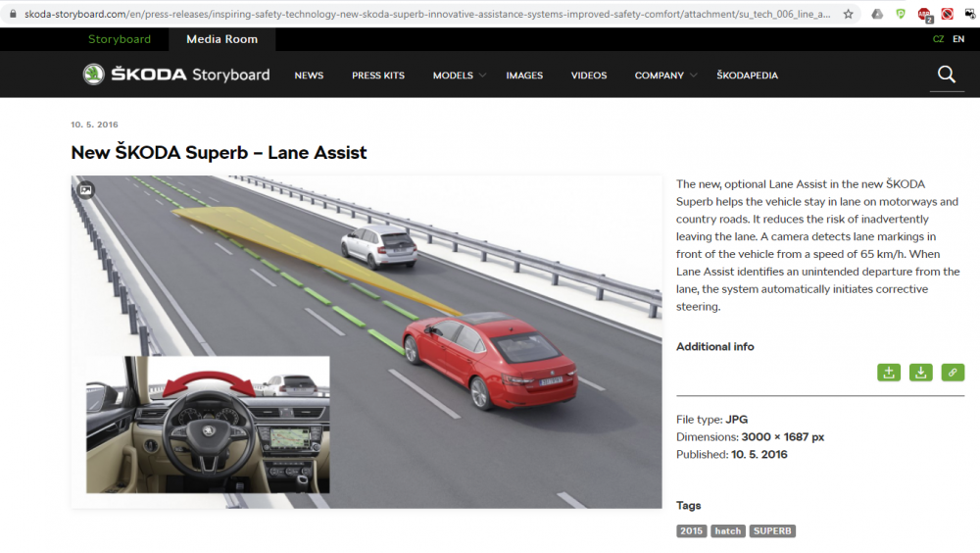
Task: Click the steering wheel inset picture
Action: [208, 425]
